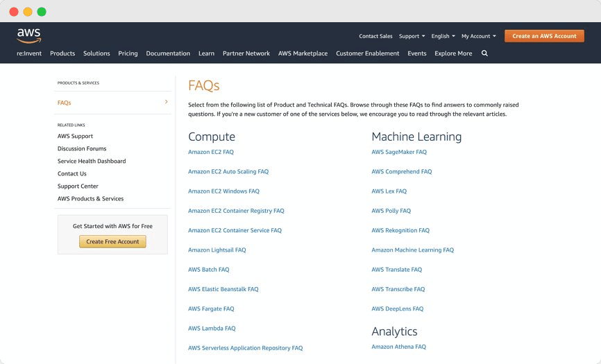
Task: Open AWS Serverless Application Repository FAQ
Action: click(x=245, y=348)
